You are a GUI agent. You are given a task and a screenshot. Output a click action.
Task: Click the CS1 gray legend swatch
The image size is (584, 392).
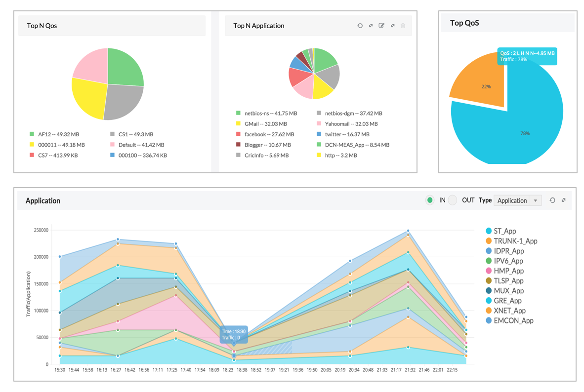(112, 134)
